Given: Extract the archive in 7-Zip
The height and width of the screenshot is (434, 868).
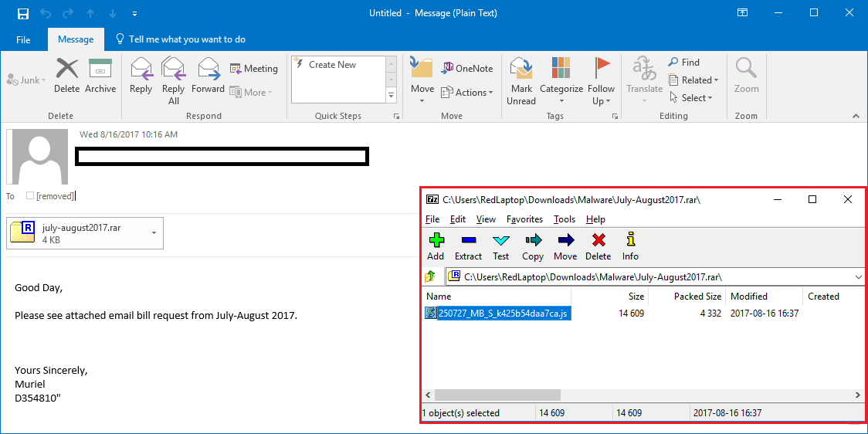Looking at the screenshot, I should [468, 246].
